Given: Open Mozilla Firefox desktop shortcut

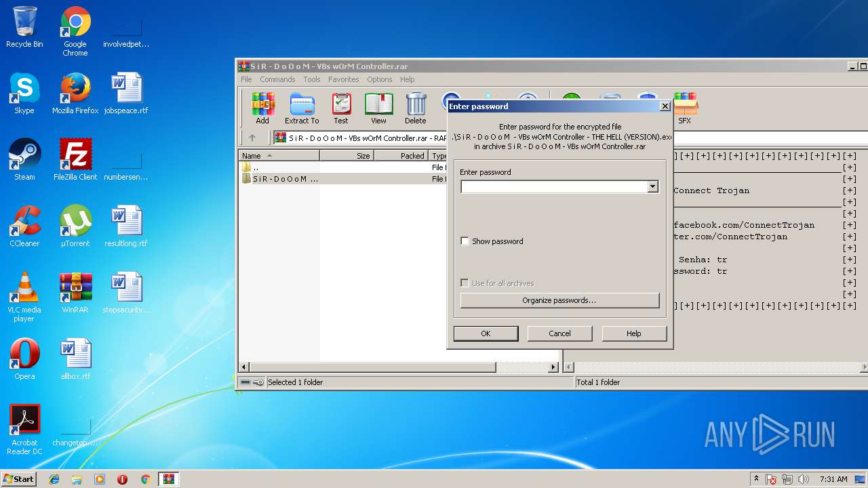Looking at the screenshot, I should (75, 94).
